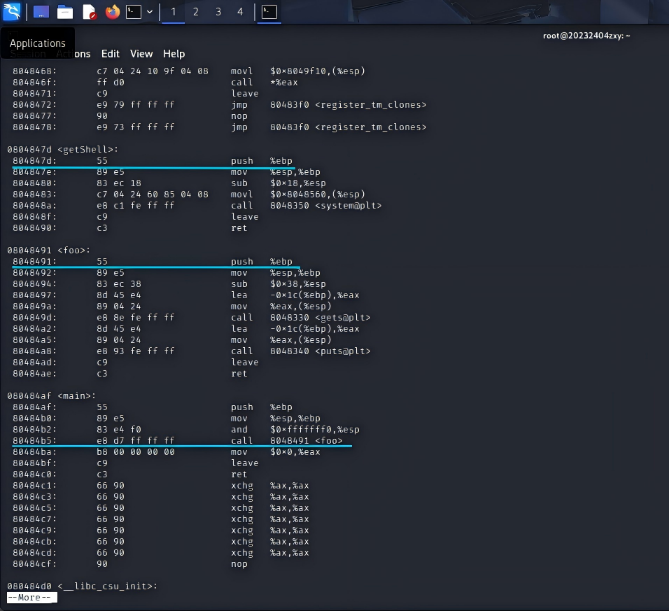Open the Help menu in terminal

174,54
